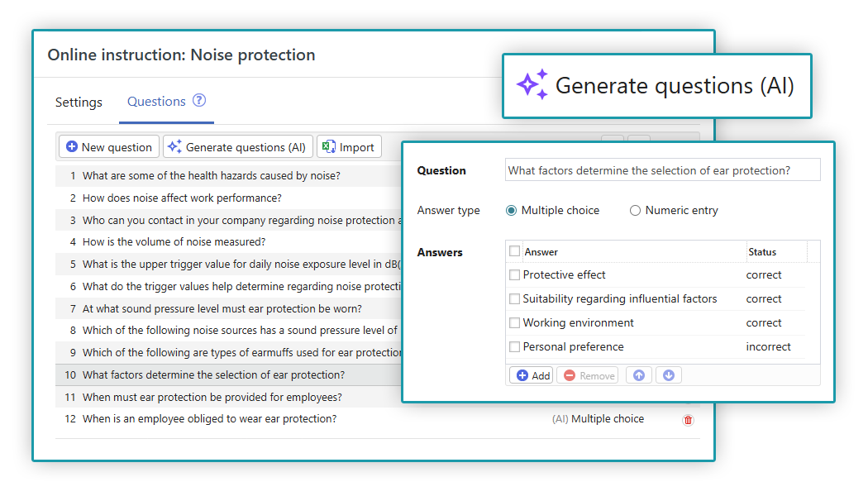Click the sparkle AI icon on Generate questions button
Viewport: 868px width, 496px height.
tap(175, 146)
